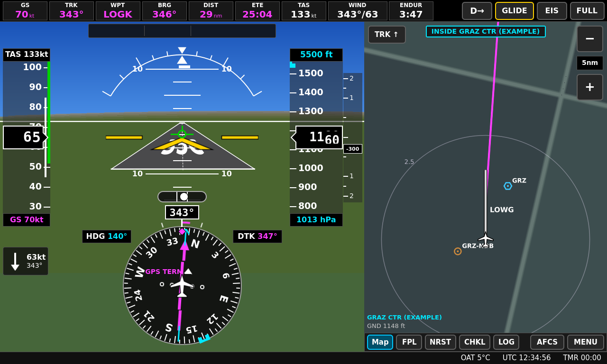Open the AFCS autopilot controls
The image size is (607, 364).
547,342
